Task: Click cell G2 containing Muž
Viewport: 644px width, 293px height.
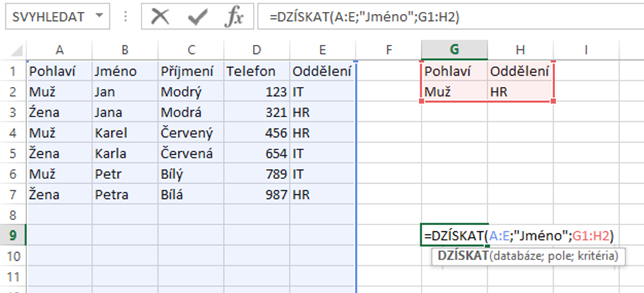Action: click(454, 92)
